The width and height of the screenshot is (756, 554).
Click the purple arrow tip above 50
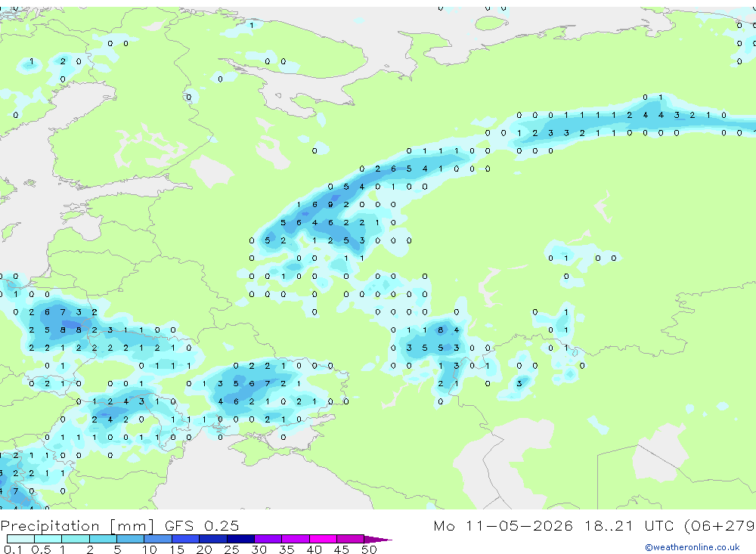click(x=377, y=540)
